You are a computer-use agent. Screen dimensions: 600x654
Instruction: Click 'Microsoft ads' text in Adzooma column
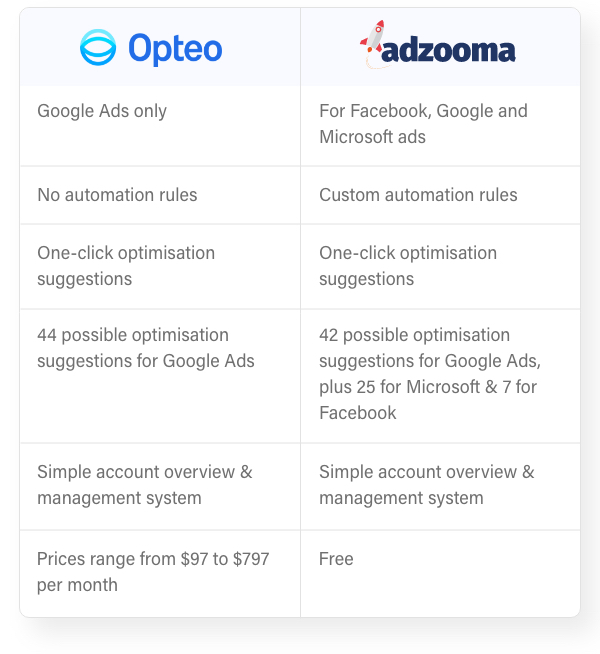pos(372,137)
